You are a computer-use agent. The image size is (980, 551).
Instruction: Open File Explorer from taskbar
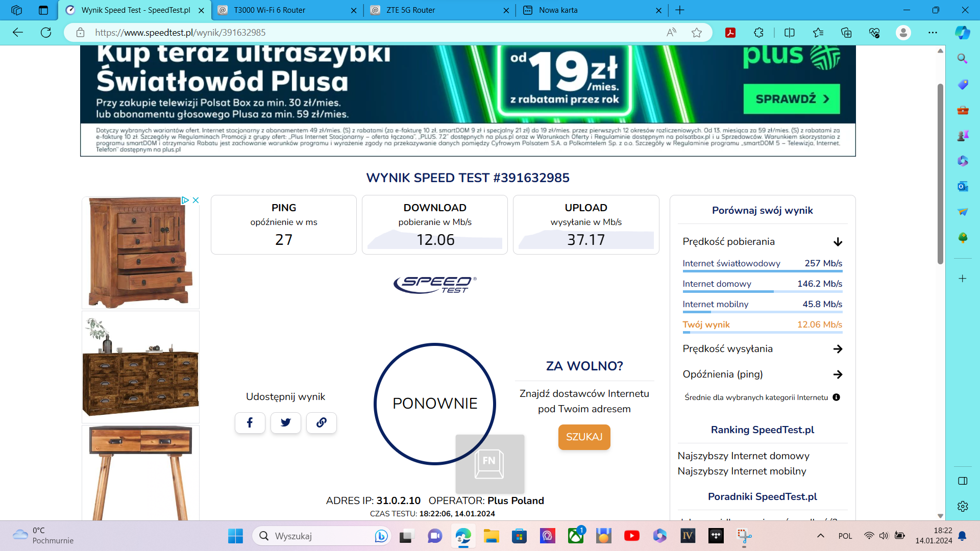pyautogui.click(x=491, y=536)
